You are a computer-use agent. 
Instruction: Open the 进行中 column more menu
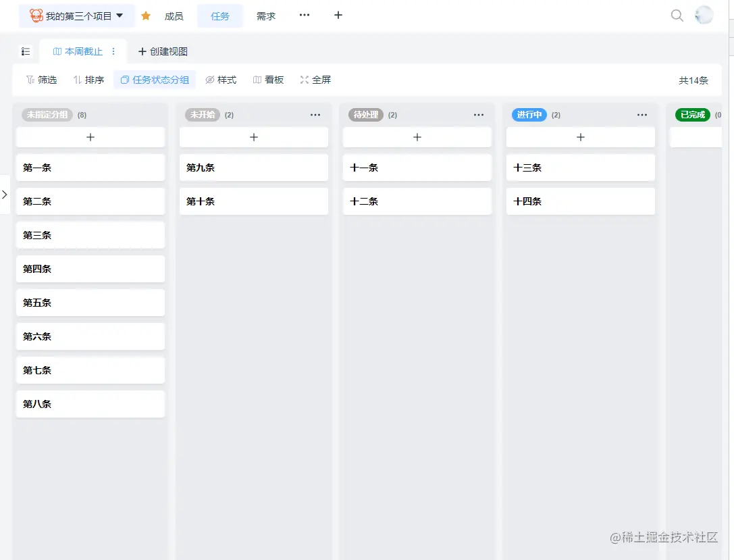(641, 115)
